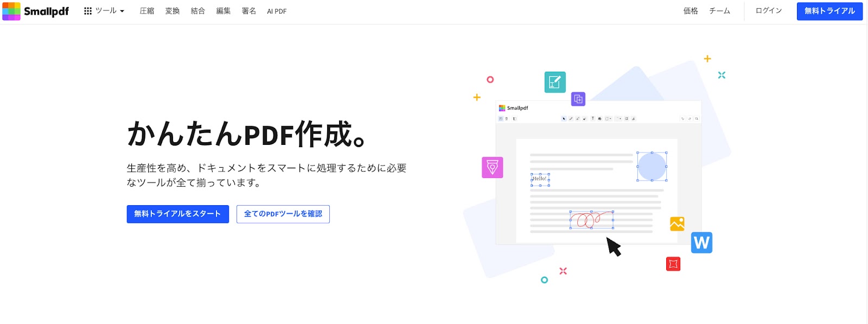
Task: Click the red PDF icon in the illustration
Action: (673, 264)
